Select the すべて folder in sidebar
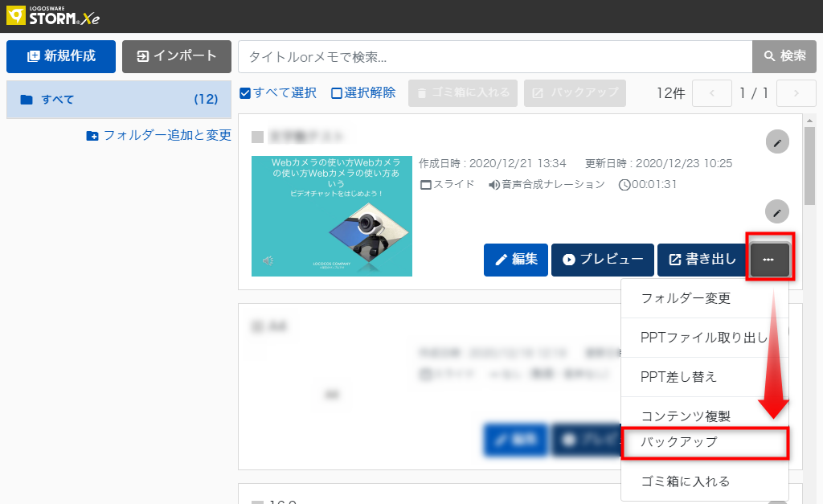The width and height of the screenshot is (823, 504). [119, 100]
